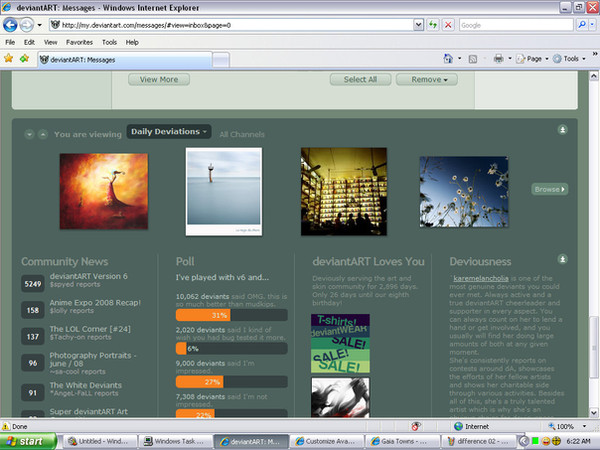This screenshot has height=450, width=600.
Task: Open the Favorites Center star icon
Action: click(x=8, y=59)
